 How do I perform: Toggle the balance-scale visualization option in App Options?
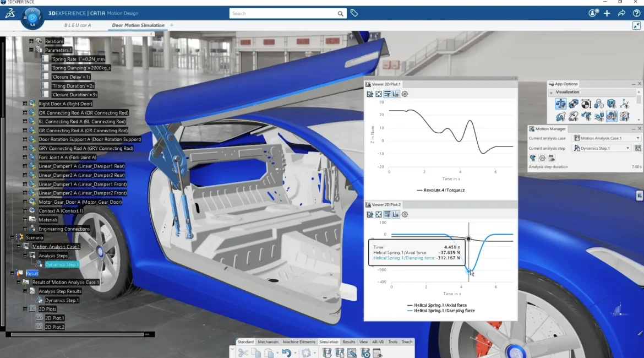point(561,104)
